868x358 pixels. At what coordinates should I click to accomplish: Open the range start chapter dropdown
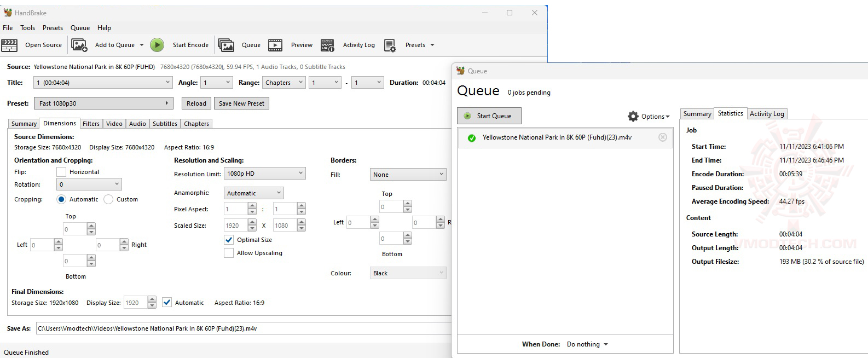[325, 83]
